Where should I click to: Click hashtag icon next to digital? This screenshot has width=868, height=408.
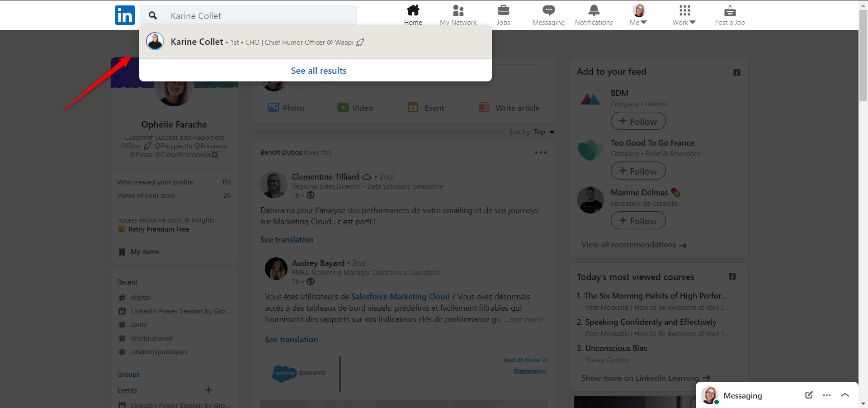click(122, 298)
